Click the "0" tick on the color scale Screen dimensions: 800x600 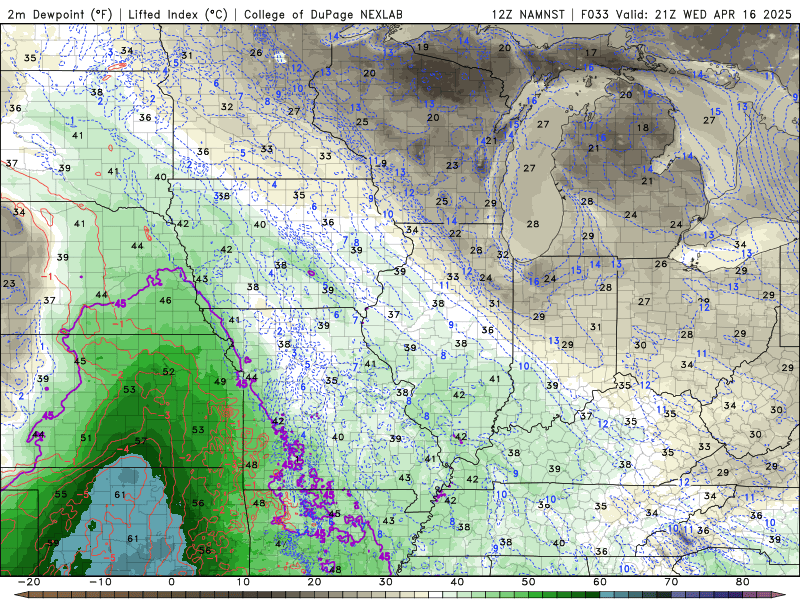(171, 582)
